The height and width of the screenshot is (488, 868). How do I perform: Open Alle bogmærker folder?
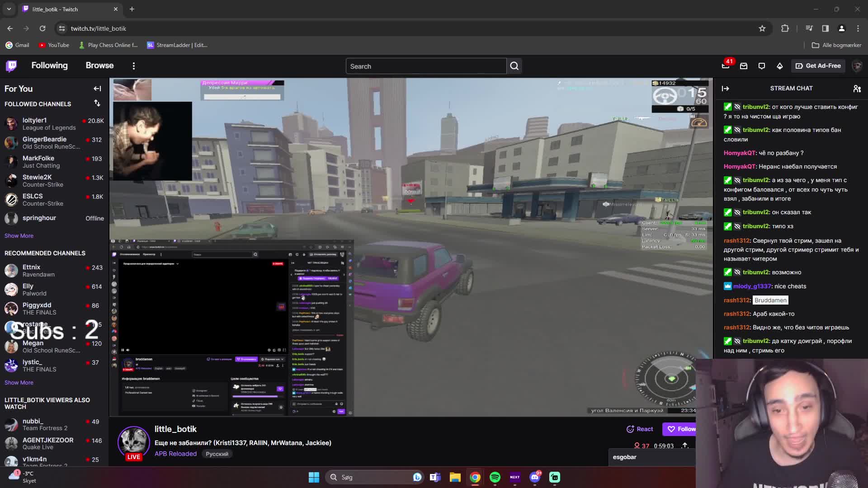pyautogui.click(x=837, y=45)
